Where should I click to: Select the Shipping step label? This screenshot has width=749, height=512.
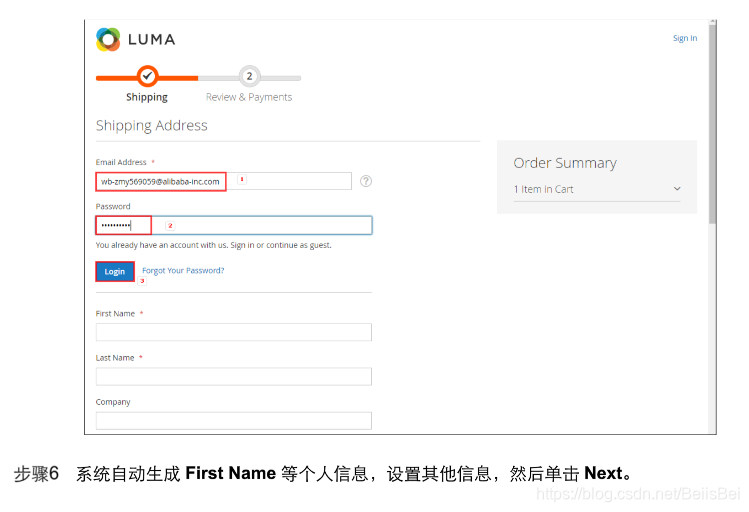147,97
